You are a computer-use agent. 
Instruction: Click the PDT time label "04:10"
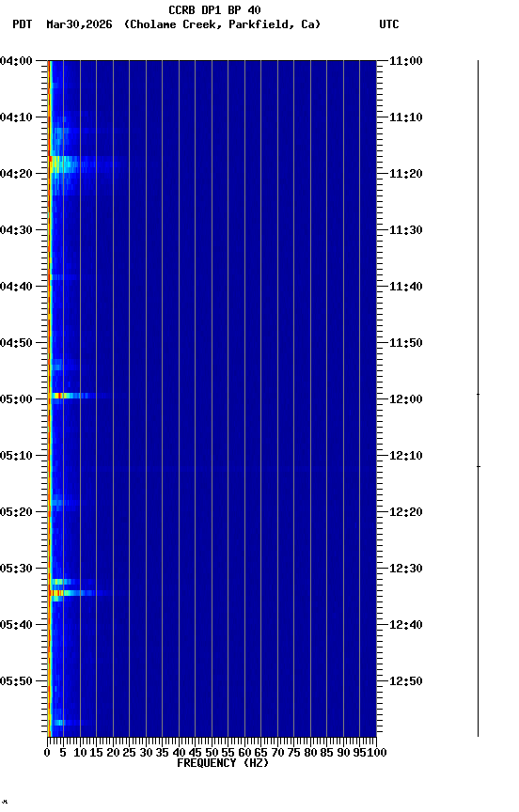click(16, 117)
